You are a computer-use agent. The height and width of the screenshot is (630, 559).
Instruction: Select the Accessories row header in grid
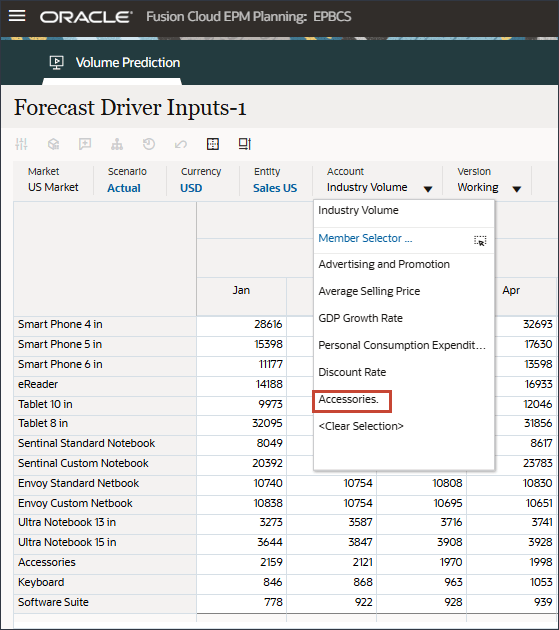(x=105, y=565)
